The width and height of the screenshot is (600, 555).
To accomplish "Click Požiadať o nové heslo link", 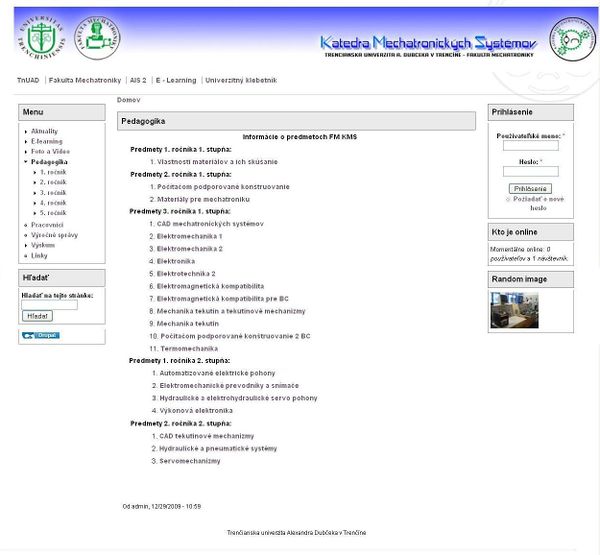I will 538,204.
